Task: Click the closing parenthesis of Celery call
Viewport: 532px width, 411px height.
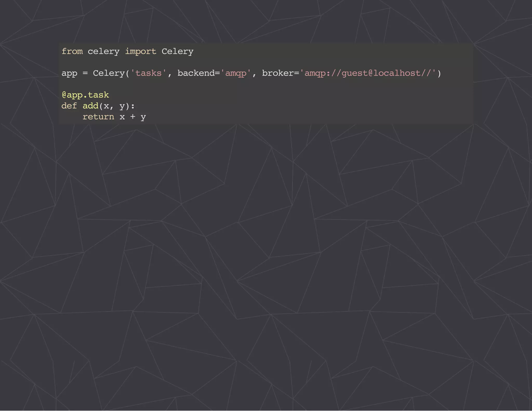Action: (x=439, y=73)
